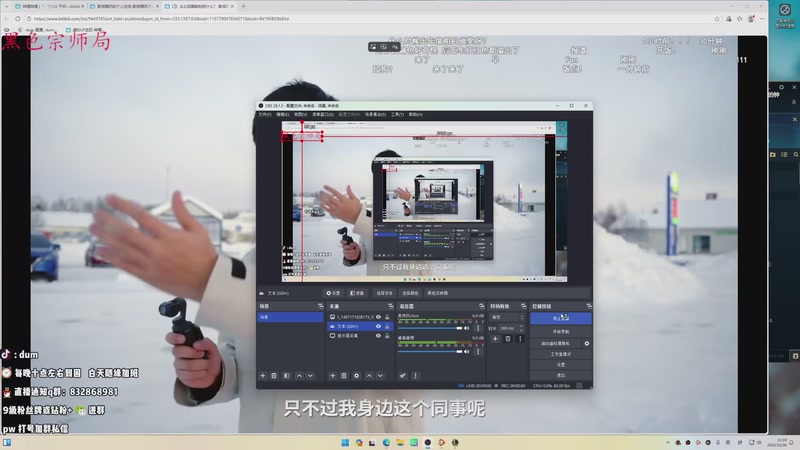The image size is (800, 450).
Task: Open the 工具(T) menu in OBS
Action: 397,114
